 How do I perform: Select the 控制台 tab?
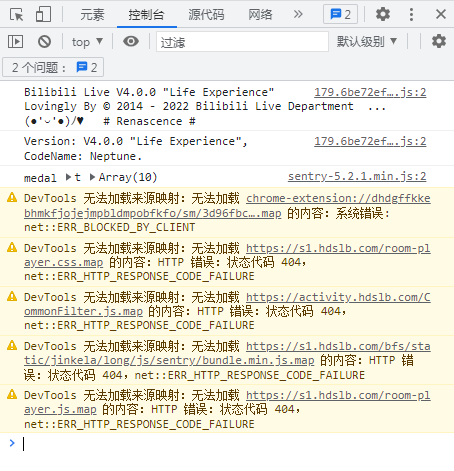point(147,15)
